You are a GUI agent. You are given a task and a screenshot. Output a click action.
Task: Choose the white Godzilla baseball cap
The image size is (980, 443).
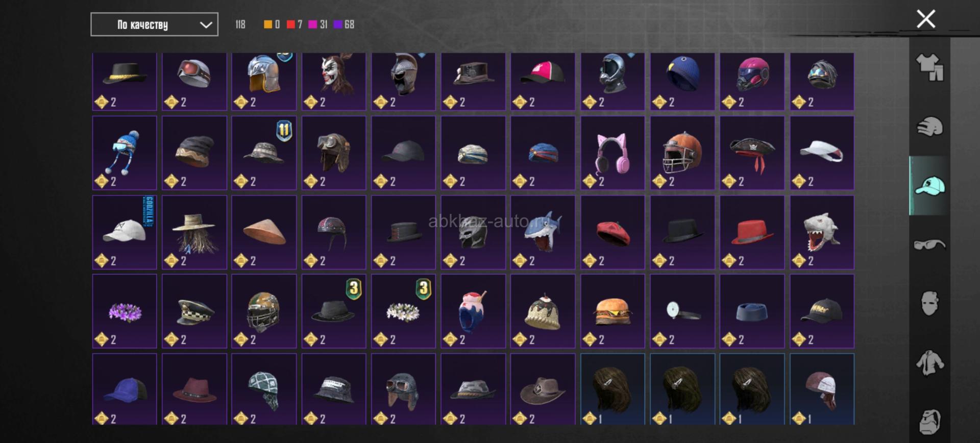[x=125, y=232]
